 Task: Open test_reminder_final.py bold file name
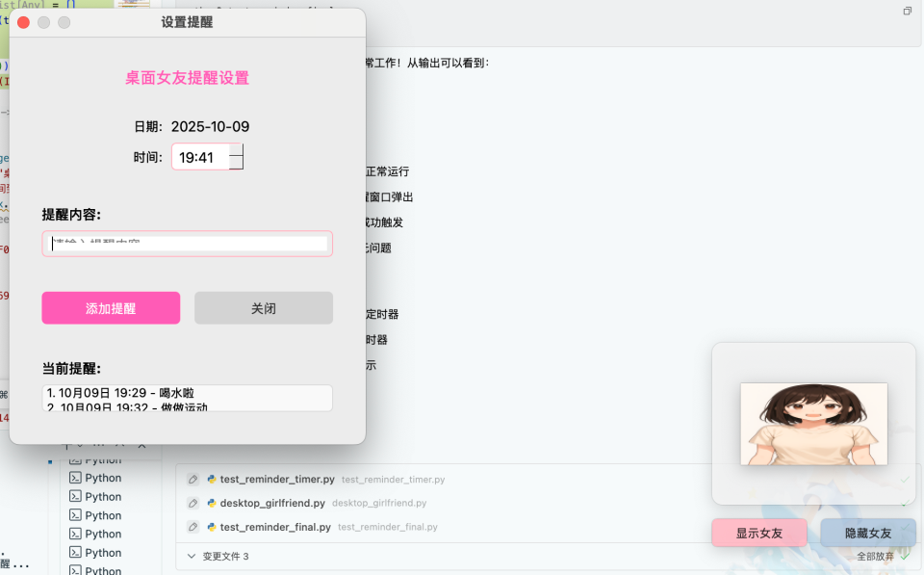click(x=276, y=527)
